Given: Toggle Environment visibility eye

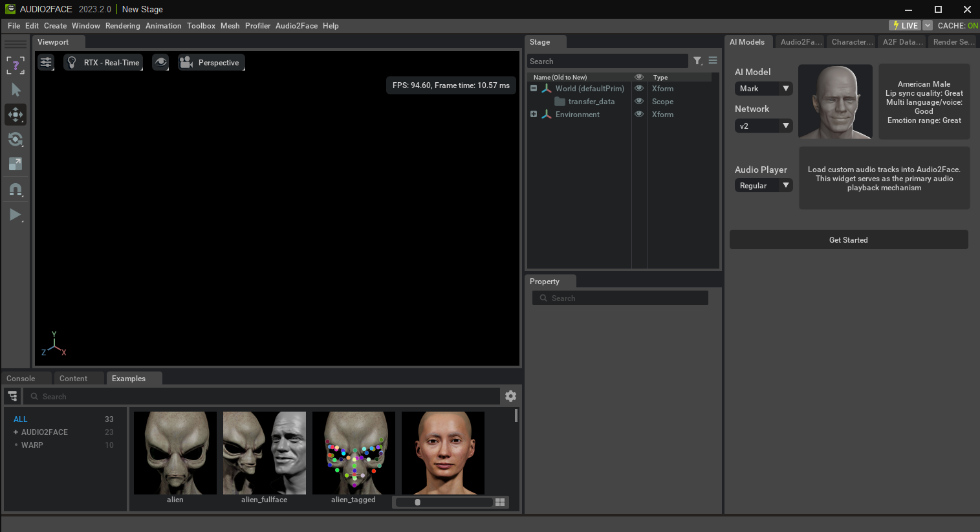Looking at the screenshot, I should click(639, 115).
